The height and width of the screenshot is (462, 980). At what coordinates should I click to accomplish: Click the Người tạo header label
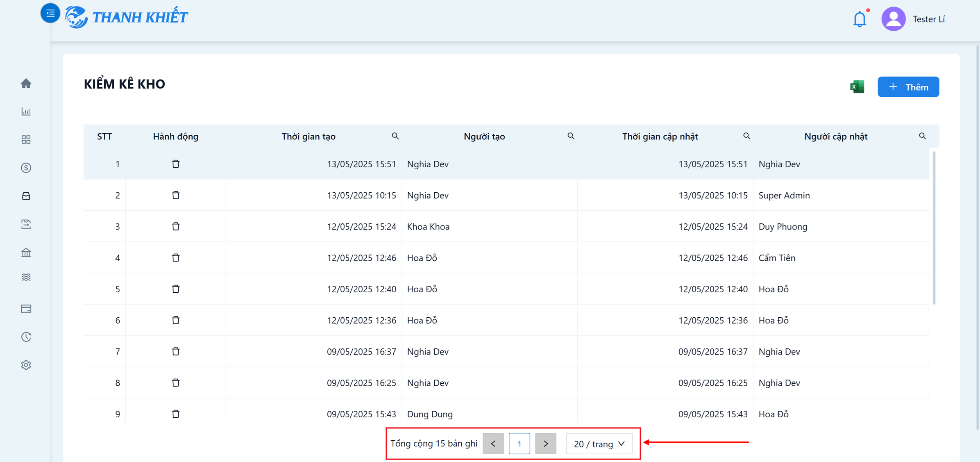(484, 137)
